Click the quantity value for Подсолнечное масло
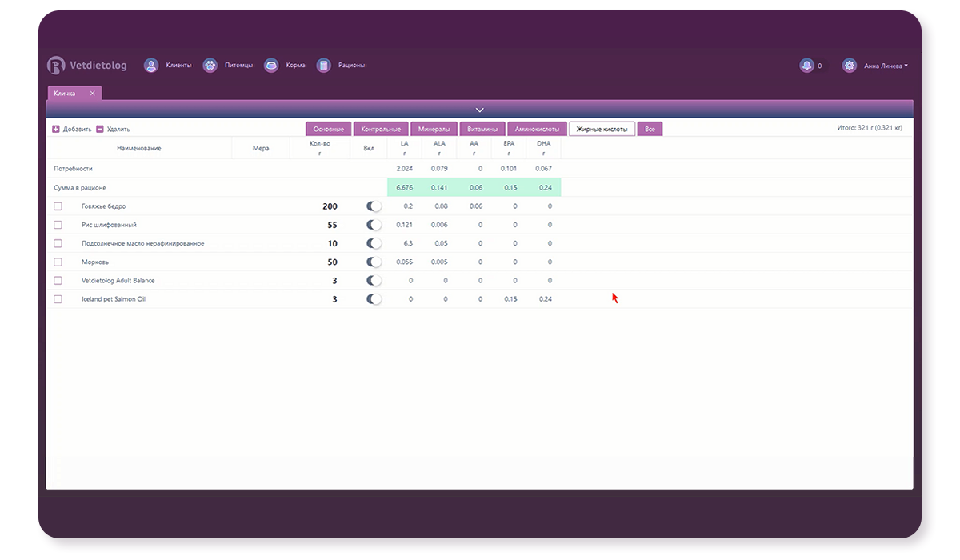 pyautogui.click(x=333, y=243)
